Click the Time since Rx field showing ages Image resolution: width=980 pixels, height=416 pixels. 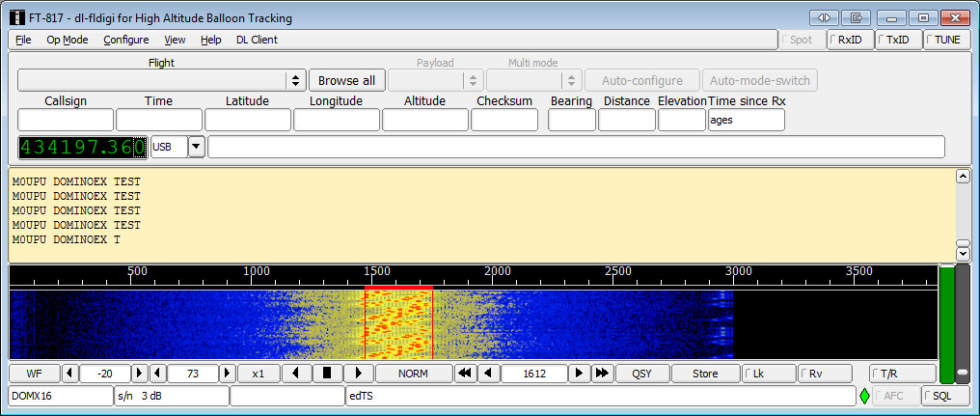(747, 120)
